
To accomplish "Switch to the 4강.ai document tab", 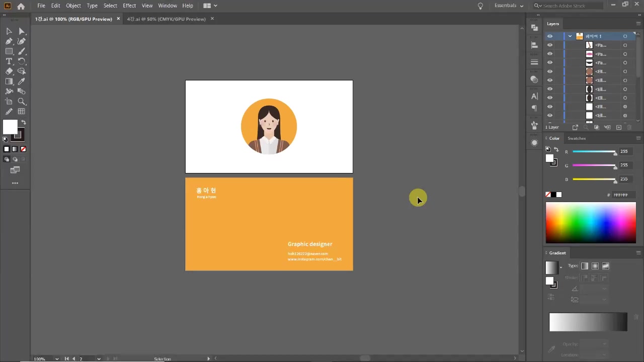I will click(x=166, y=19).
